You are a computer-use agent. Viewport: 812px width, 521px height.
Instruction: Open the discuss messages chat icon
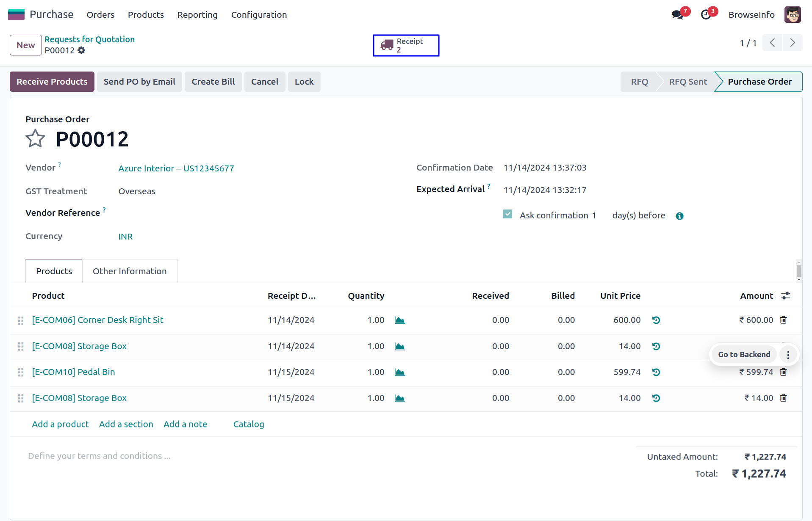tap(677, 15)
